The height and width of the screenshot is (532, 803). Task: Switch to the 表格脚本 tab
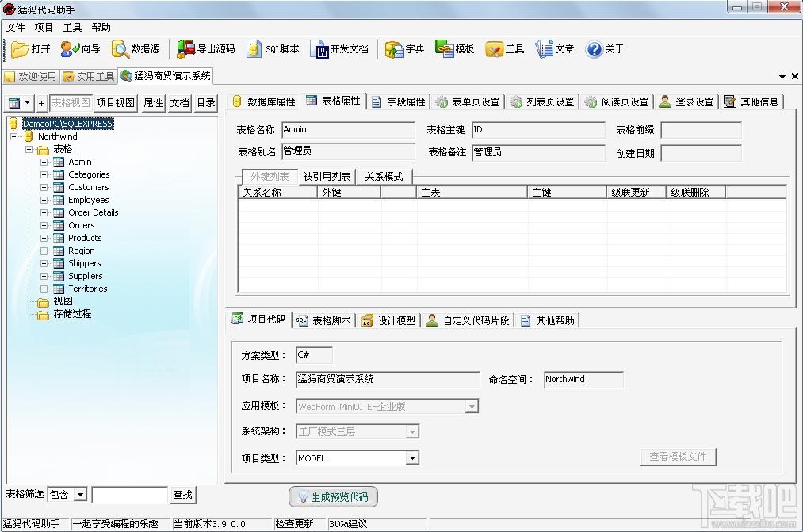tap(323, 320)
